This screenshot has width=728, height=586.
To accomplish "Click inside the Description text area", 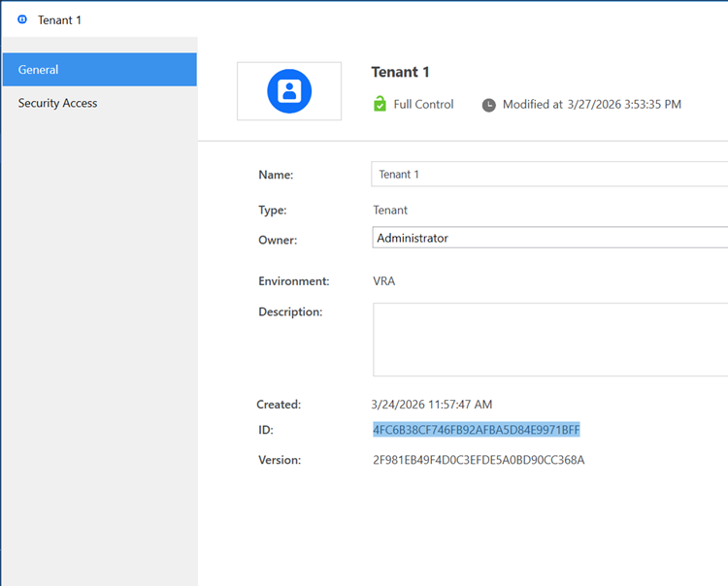I will pos(550,340).
